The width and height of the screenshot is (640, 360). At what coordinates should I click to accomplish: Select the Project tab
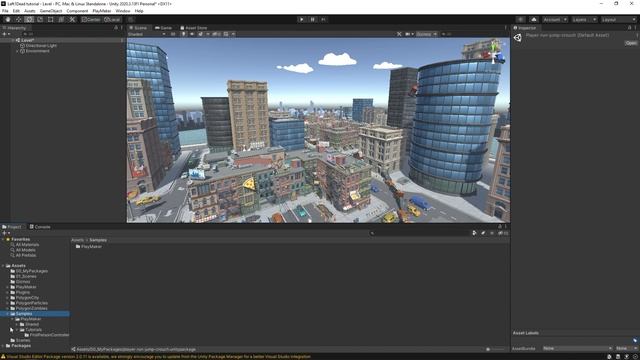[12, 227]
